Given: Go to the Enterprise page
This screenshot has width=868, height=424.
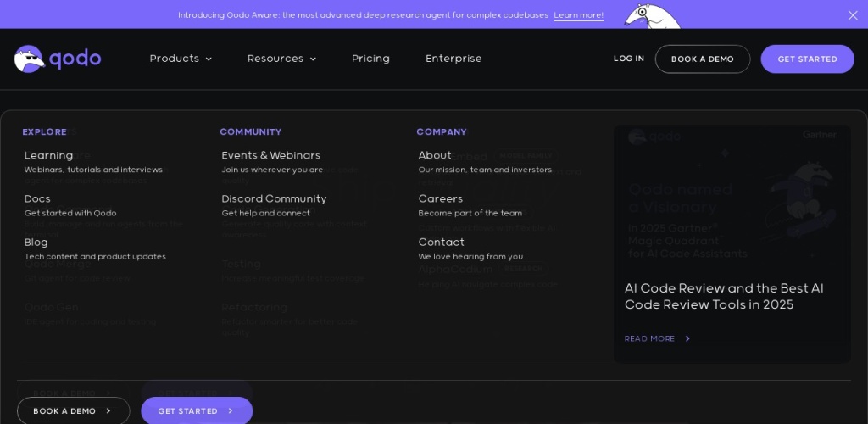Looking at the screenshot, I should 453,59.
